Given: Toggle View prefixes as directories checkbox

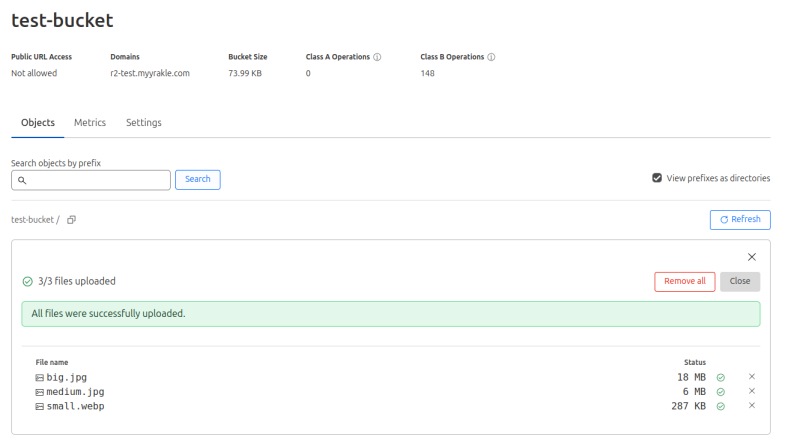Looking at the screenshot, I should tap(657, 178).
